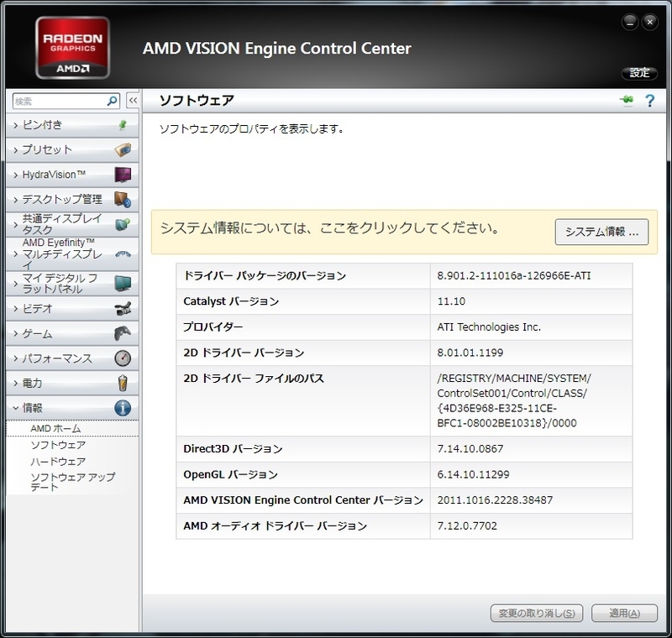The image size is (672, 638).
Task: Expand the HydraVision section chevron
Action: [16, 175]
